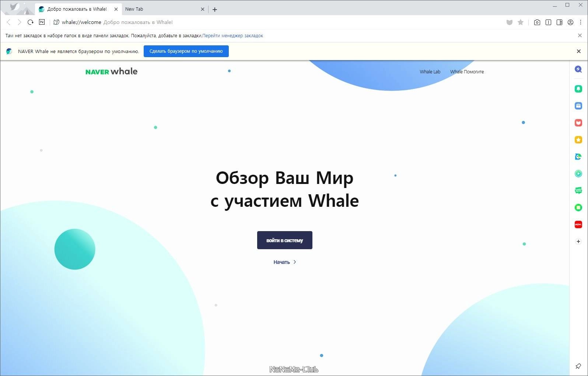The height and width of the screenshot is (376, 588).
Task: Open the screen capture camera tool
Action: pyautogui.click(x=537, y=22)
